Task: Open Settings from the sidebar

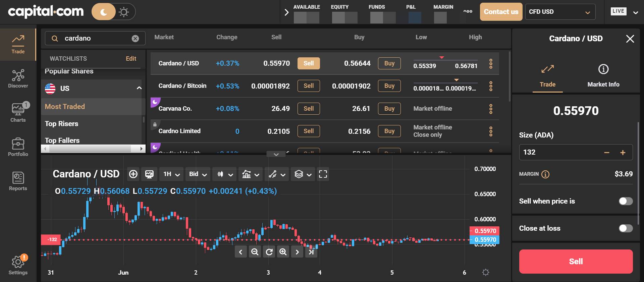Action: [18, 265]
